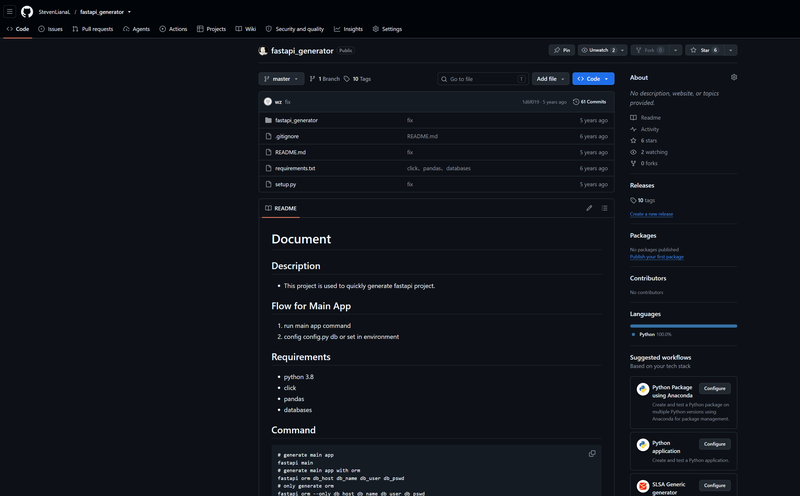Star the repository
Image resolution: width=800 pixels, height=496 pixels.
(705, 50)
